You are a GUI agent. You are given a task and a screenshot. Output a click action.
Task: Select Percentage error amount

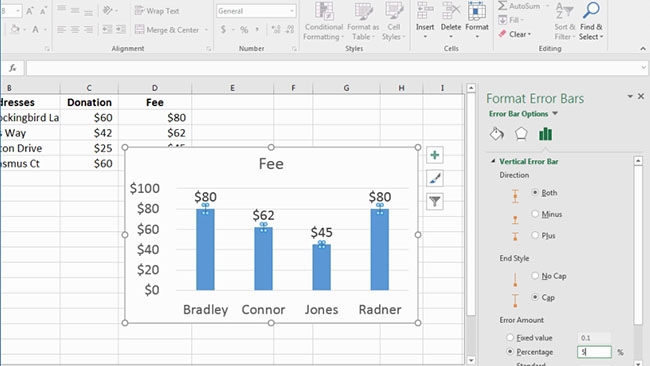pyautogui.click(x=510, y=351)
